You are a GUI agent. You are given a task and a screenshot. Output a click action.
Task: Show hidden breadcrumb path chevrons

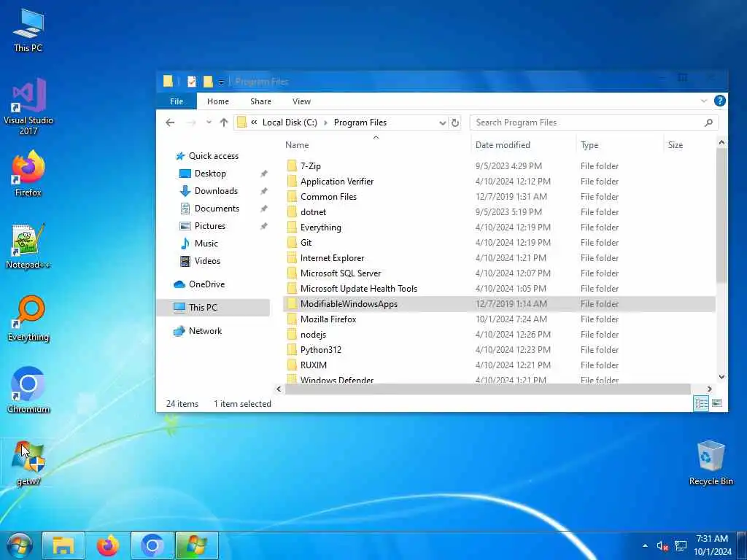(x=254, y=122)
